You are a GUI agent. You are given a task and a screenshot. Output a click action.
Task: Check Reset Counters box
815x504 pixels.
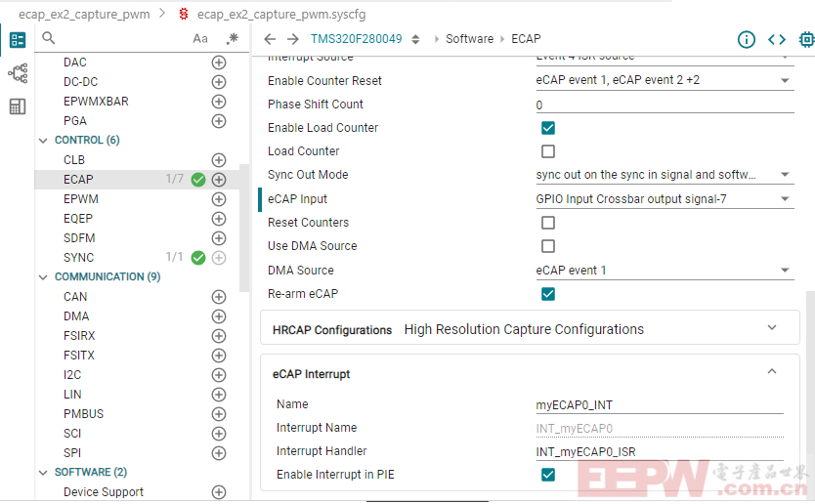pyautogui.click(x=548, y=223)
